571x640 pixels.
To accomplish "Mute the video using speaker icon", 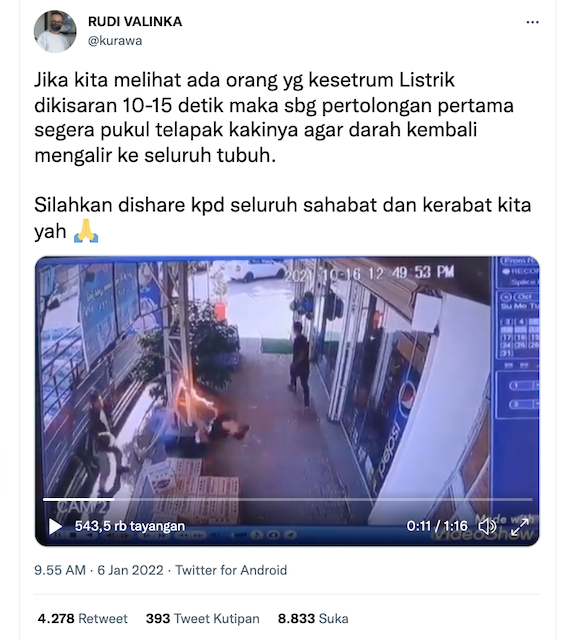I will click(487, 526).
